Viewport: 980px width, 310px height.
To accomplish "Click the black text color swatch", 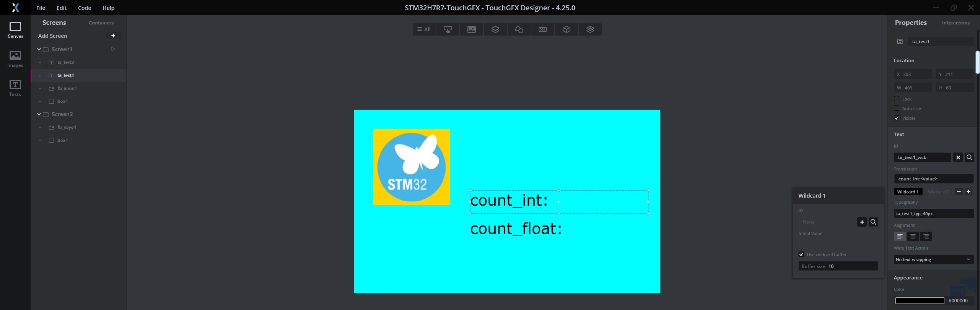I will 919,301.
